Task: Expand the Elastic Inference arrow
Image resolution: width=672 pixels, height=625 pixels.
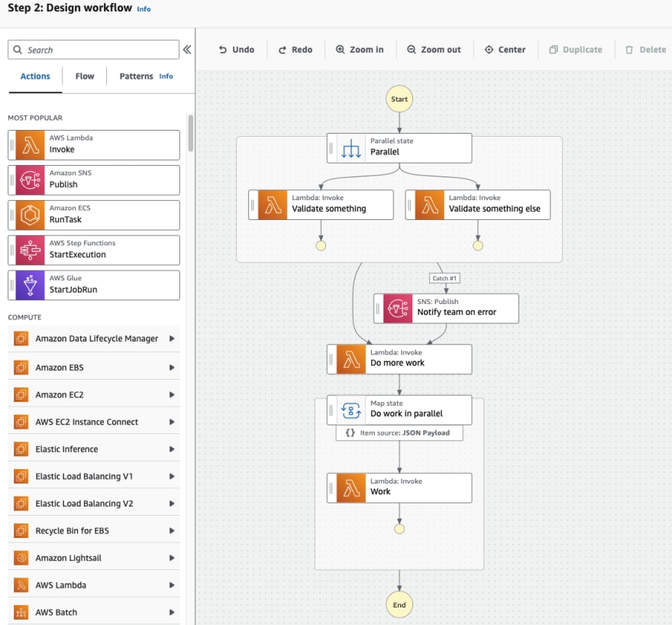Action: pyautogui.click(x=172, y=449)
